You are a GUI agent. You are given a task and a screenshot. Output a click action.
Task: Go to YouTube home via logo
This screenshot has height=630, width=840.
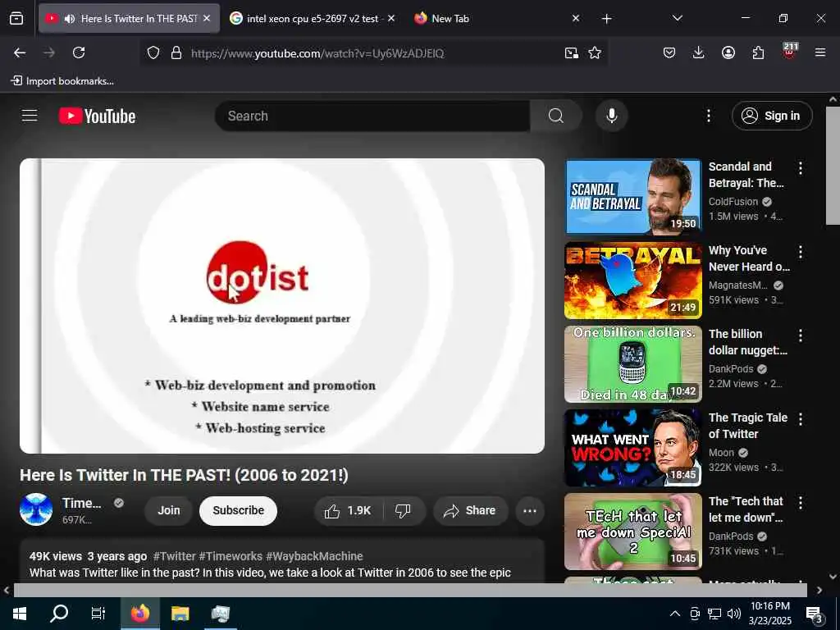97,116
